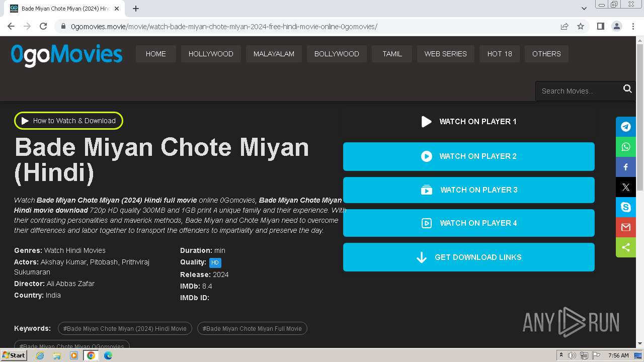Screen dimensions: 644x362
Task: Click the share page icon in address bar
Action: coord(565,26)
